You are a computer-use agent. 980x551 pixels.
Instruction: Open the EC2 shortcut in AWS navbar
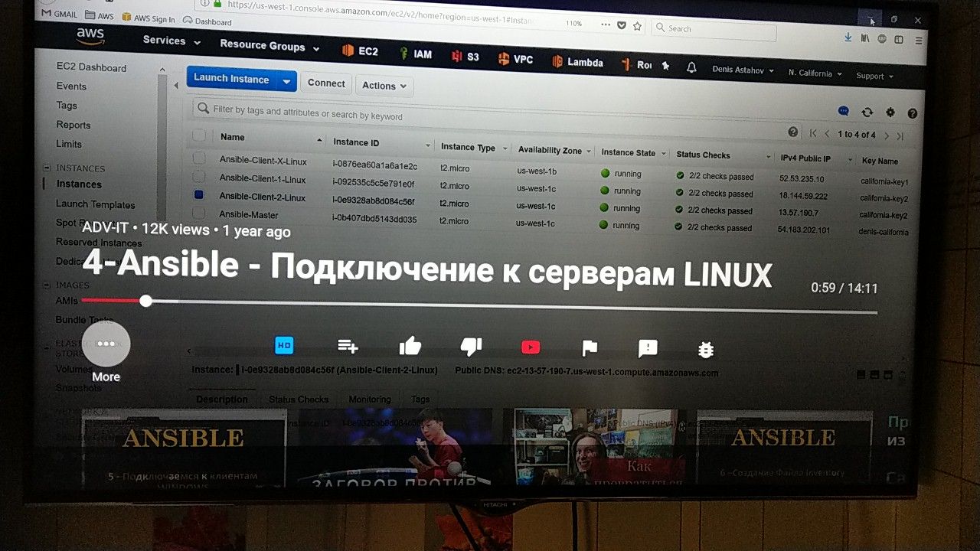pyautogui.click(x=360, y=51)
